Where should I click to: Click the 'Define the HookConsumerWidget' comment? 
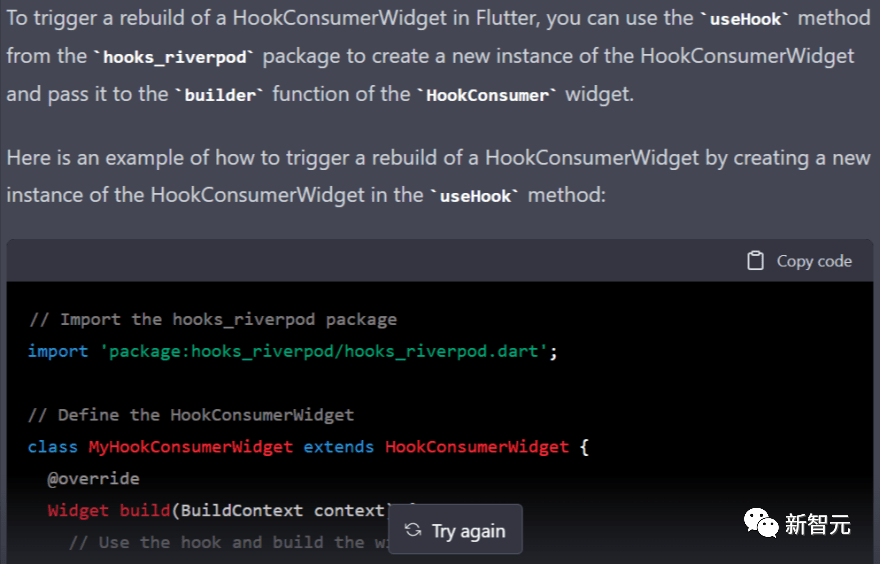[191, 415]
